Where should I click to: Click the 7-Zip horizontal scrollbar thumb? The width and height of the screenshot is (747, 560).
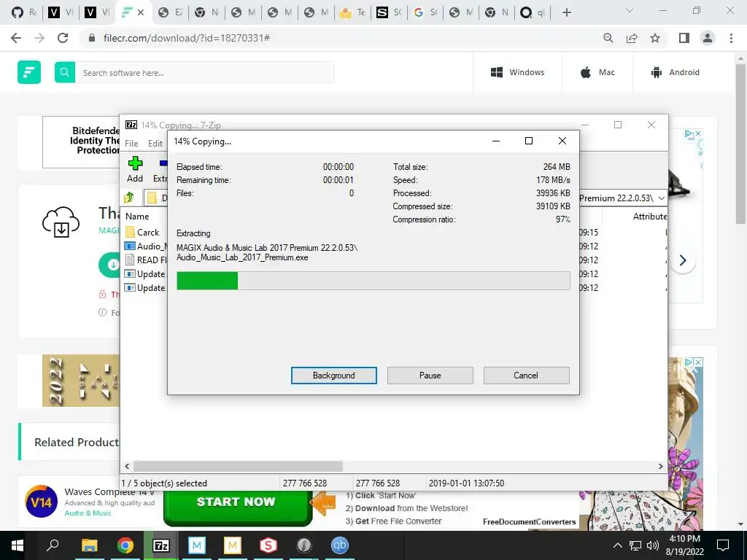238,466
